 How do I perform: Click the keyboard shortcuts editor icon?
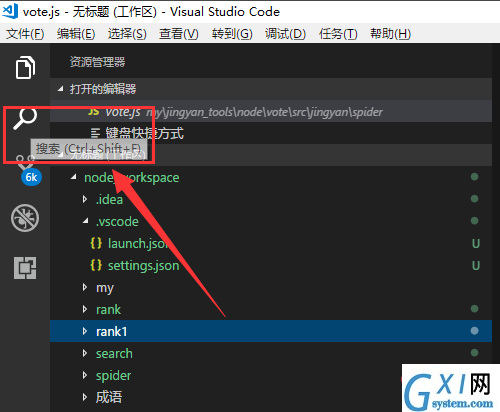point(95,133)
